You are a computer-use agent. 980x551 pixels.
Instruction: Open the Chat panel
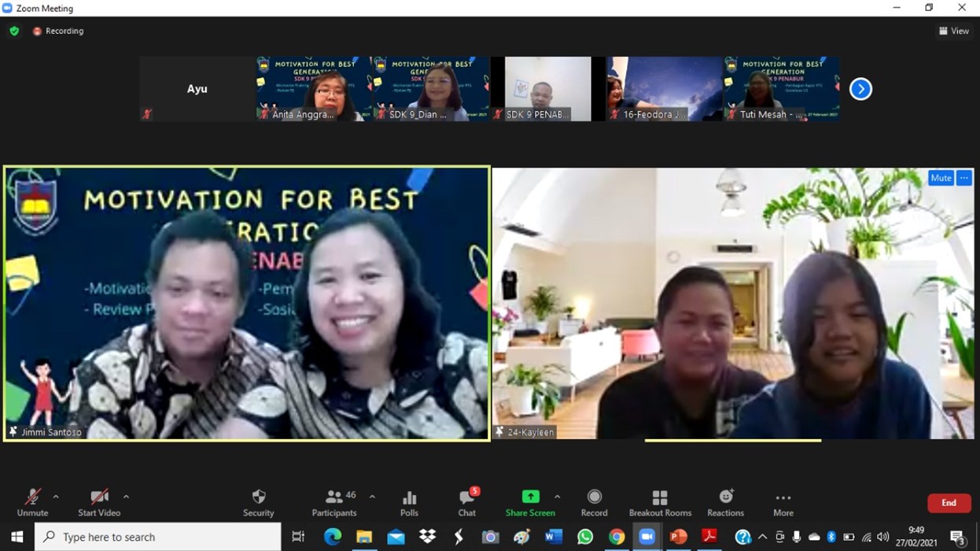pyautogui.click(x=467, y=502)
